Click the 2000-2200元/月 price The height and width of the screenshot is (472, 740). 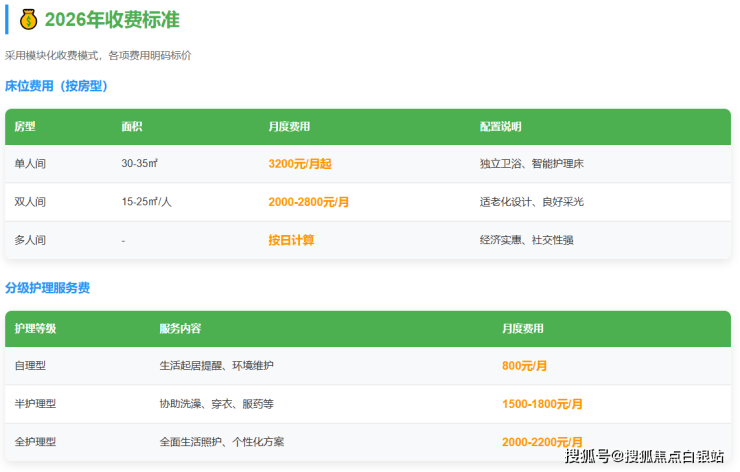point(542,442)
